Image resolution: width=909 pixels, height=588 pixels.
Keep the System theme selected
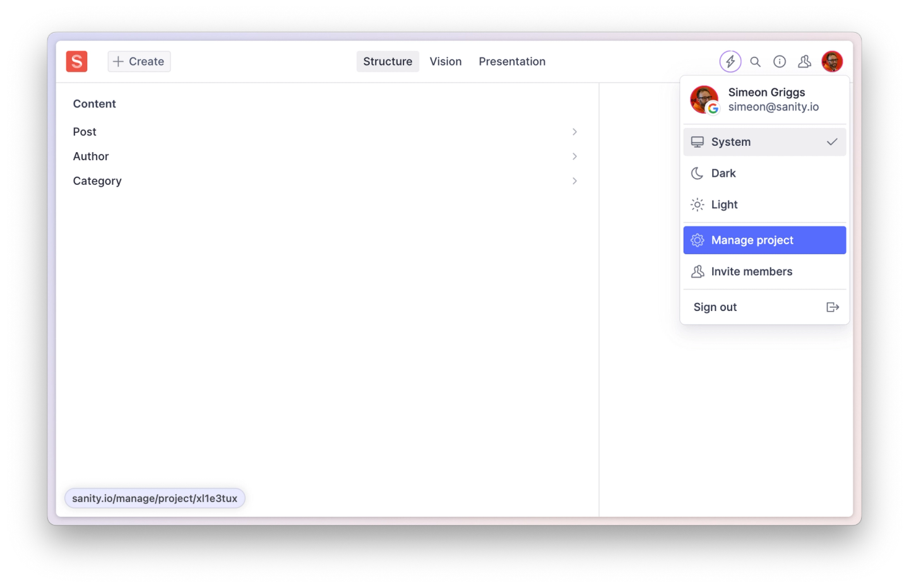click(731, 142)
